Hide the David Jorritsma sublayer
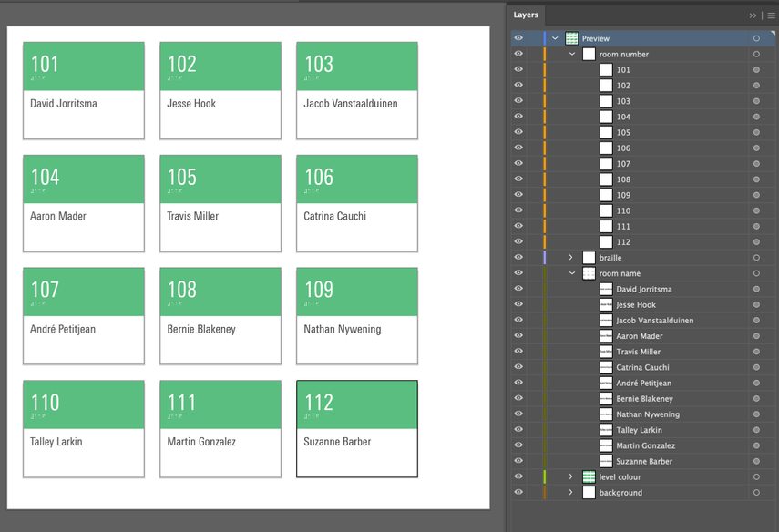The width and height of the screenshot is (779, 532). [518, 289]
